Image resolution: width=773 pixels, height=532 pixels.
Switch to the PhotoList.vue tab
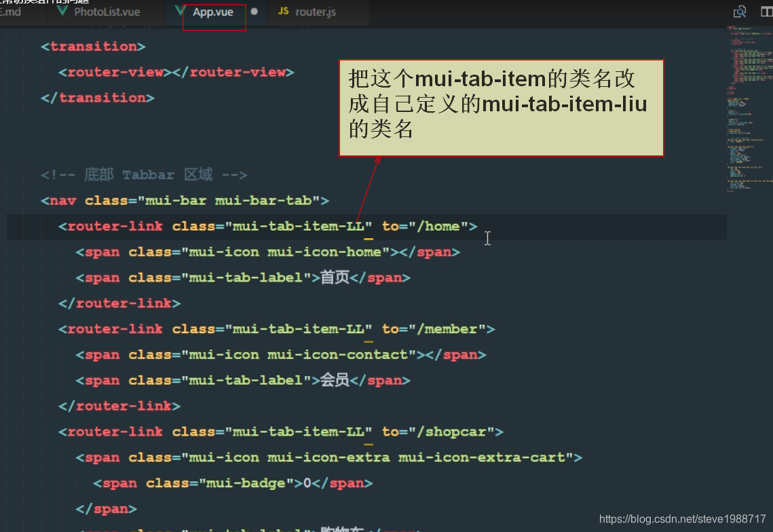[107, 12]
